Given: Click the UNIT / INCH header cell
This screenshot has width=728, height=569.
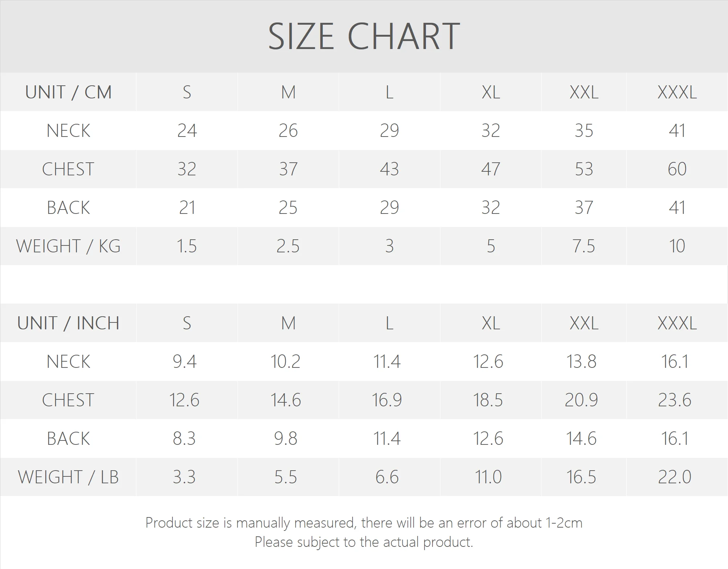Looking at the screenshot, I should [x=68, y=323].
